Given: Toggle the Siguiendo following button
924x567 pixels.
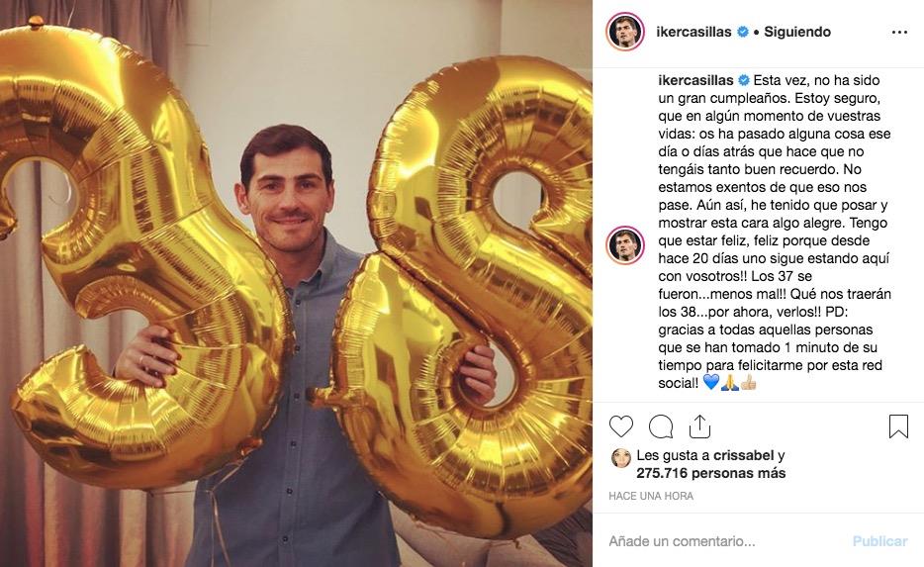Looking at the screenshot, I should click(x=797, y=32).
